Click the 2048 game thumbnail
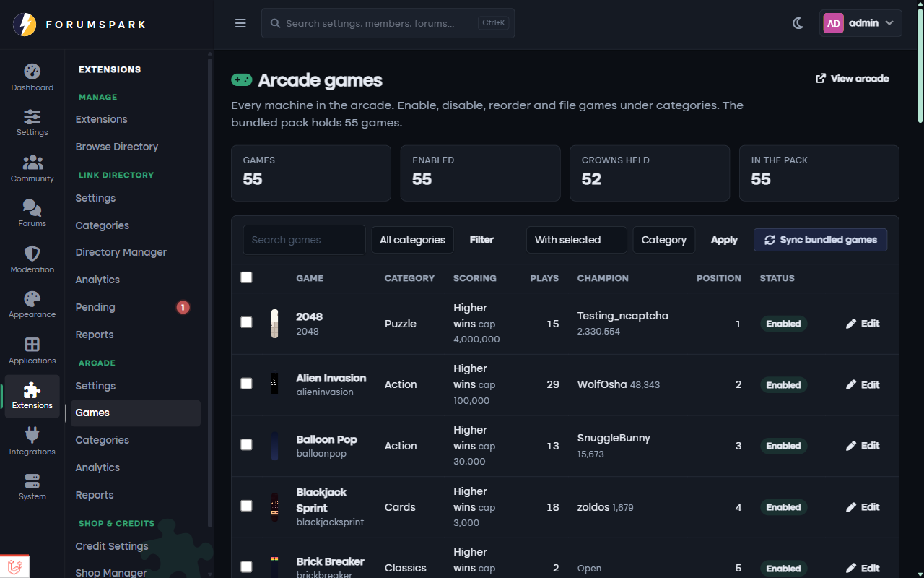The height and width of the screenshot is (578, 924). pyautogui.click(x=275, y=324)
